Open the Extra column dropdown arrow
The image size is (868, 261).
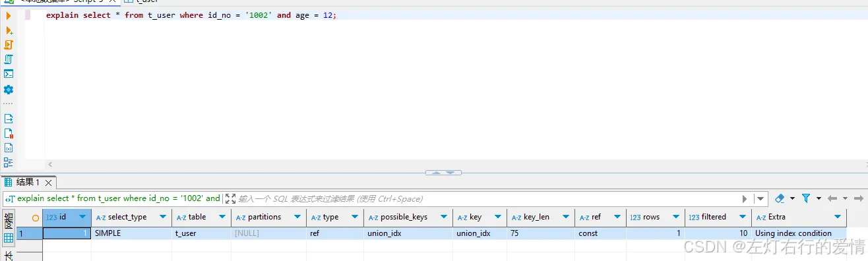pos(838,217)
